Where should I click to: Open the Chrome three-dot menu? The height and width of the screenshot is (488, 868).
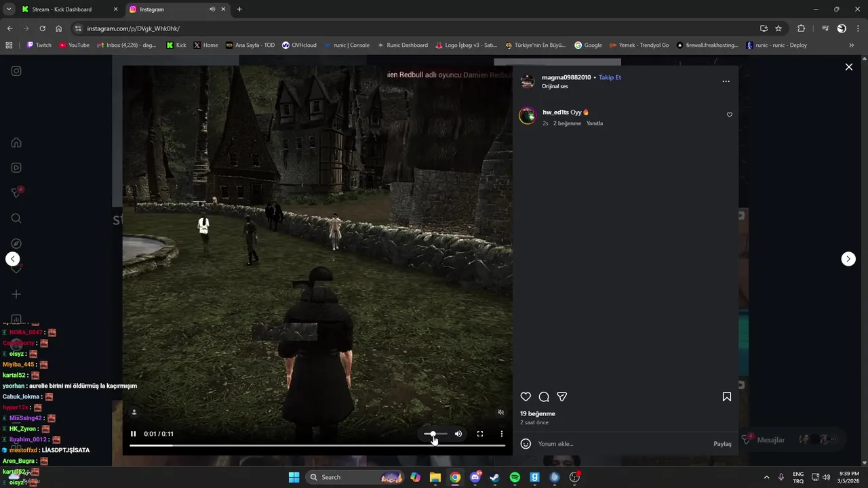(x=858, y=28)
